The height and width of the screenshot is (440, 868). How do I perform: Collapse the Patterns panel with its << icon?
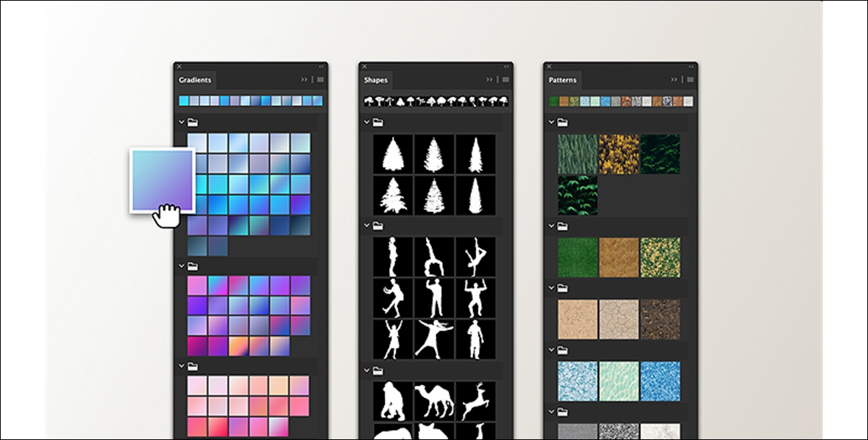pos(692,66)
